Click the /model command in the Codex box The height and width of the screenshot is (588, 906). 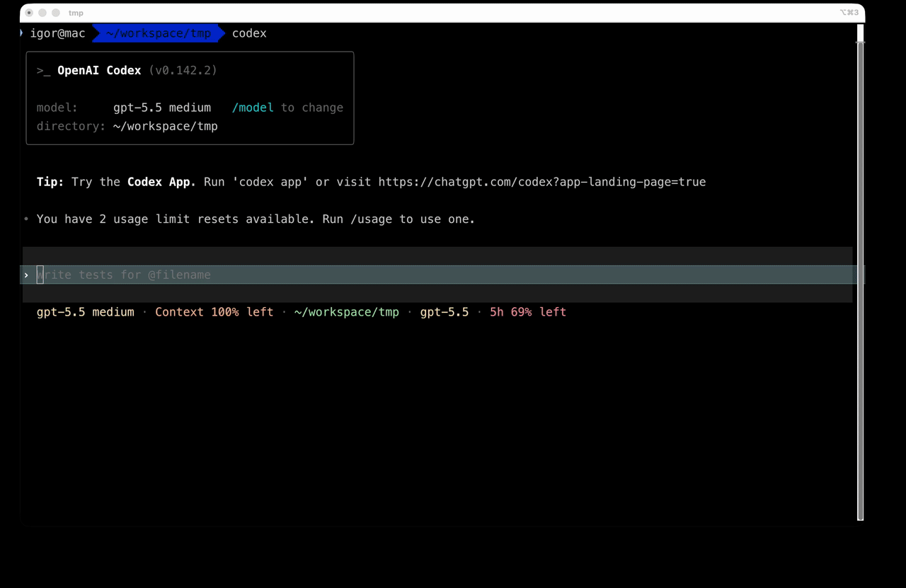click(x=253, y=108)
